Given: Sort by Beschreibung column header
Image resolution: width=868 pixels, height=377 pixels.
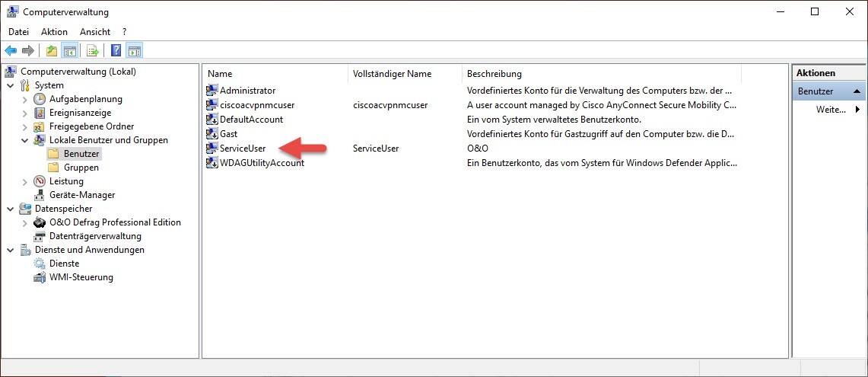Looking at the screenshot, I should pyautogui.click(x=494, y=74).
